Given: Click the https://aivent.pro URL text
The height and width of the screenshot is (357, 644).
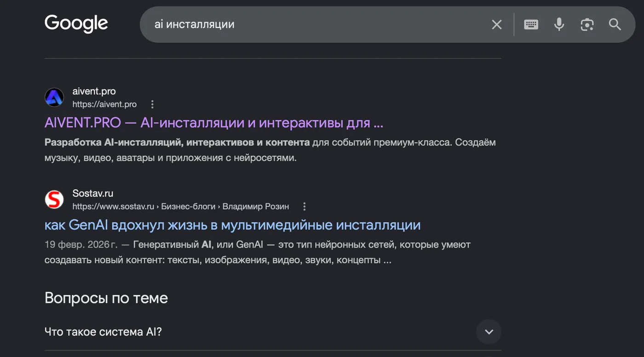Looking at the screenshot, I should click(x=104, y=104).
